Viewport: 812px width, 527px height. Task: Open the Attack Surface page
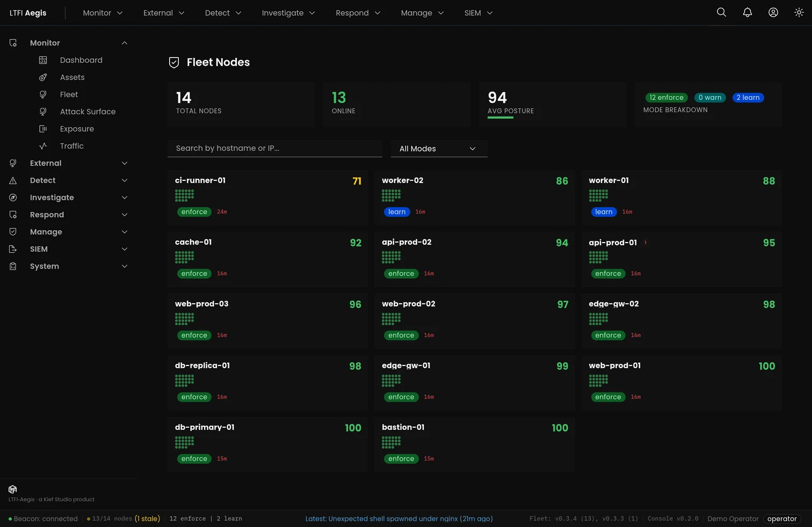(88, 112)
